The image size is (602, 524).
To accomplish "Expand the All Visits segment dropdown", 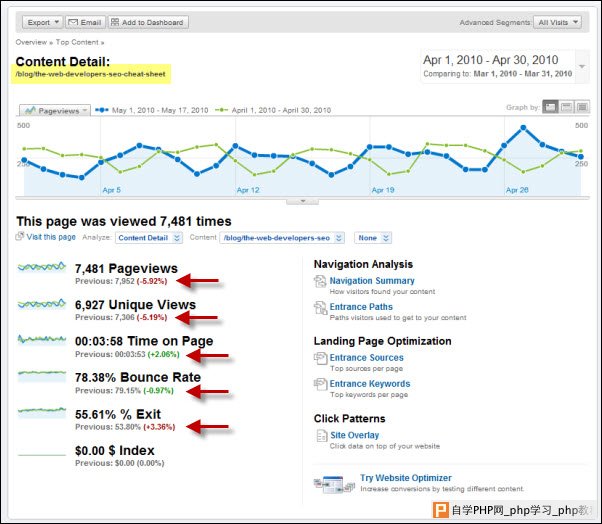I will pyautogui.click(x=559, y=21).
